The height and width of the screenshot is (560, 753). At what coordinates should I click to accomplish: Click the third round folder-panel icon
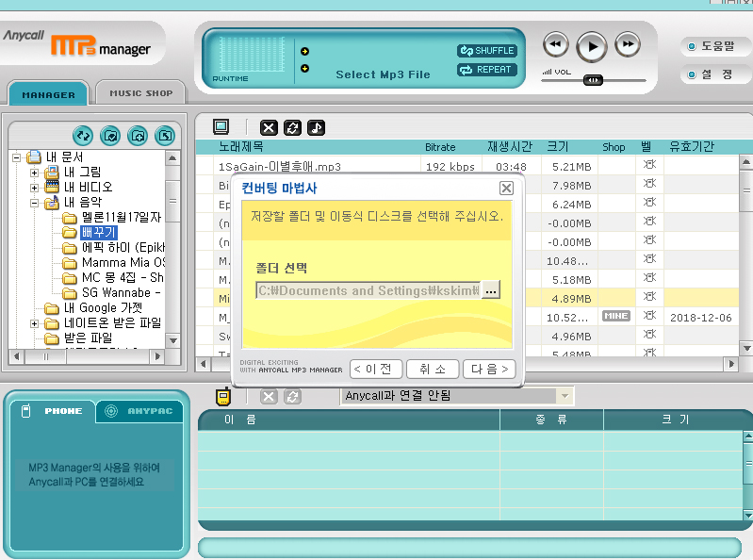[x=138, y=136]
